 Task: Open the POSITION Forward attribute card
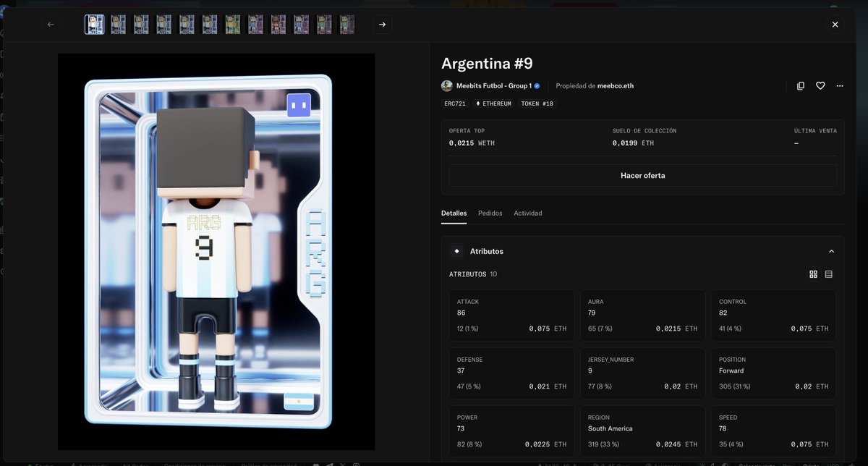[773, 374]
